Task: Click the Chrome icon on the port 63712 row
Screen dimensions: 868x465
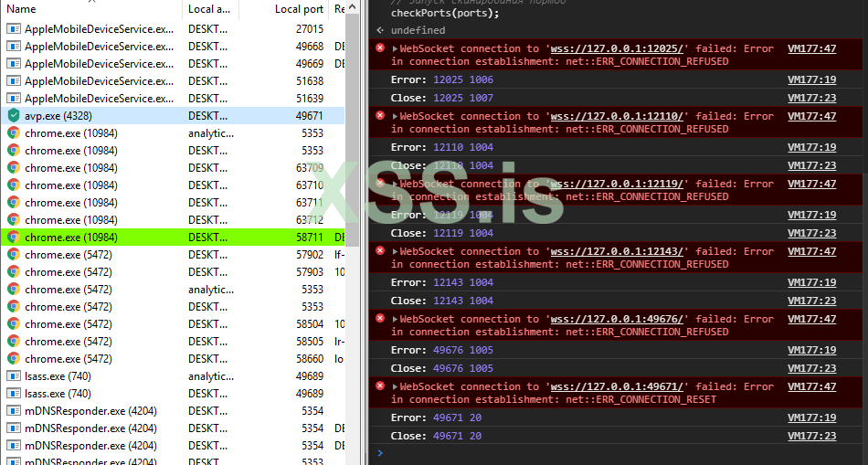Action: pyautogui.click(x=14, y=220)
